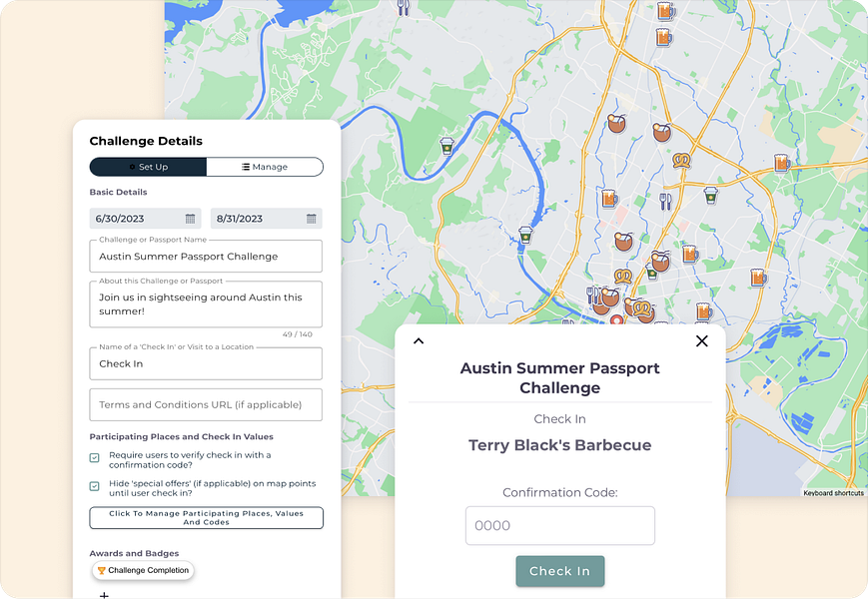This screenshot has width=868, height=599.
Task: Select the westernmost coffee cup map marker
Action: point(446,147)
